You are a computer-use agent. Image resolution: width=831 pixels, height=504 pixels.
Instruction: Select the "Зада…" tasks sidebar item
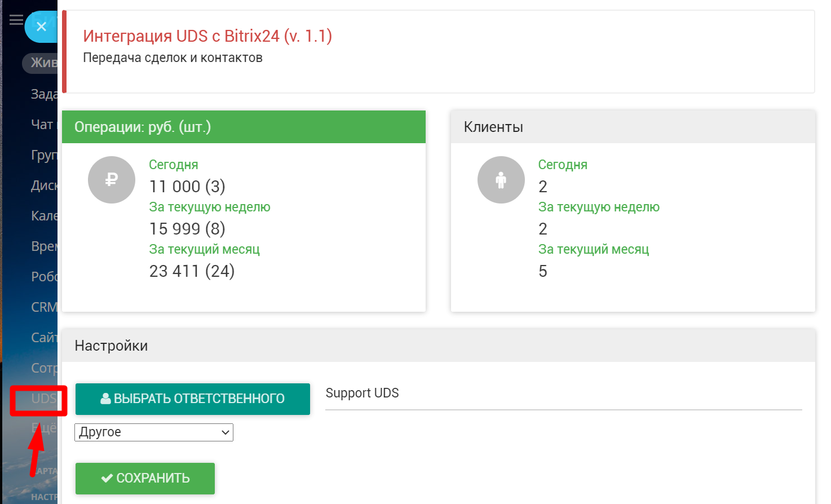pyautogui.click(x=43, y=94)
